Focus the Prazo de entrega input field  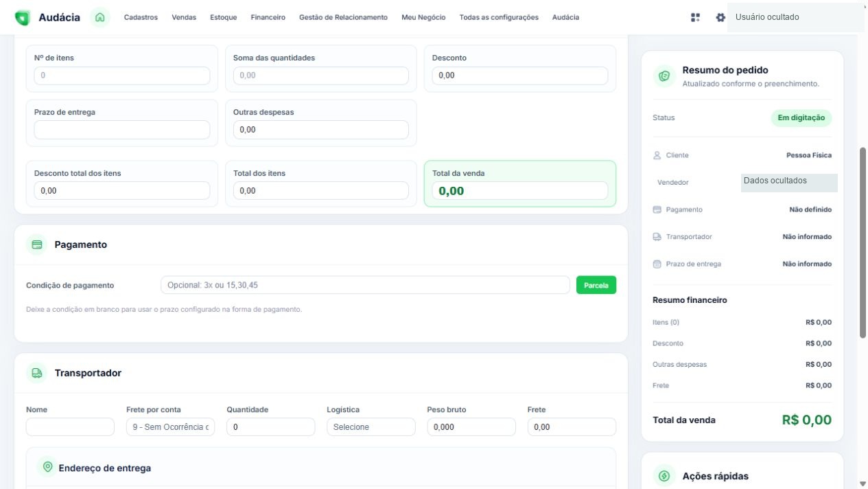tap(122, 130)
